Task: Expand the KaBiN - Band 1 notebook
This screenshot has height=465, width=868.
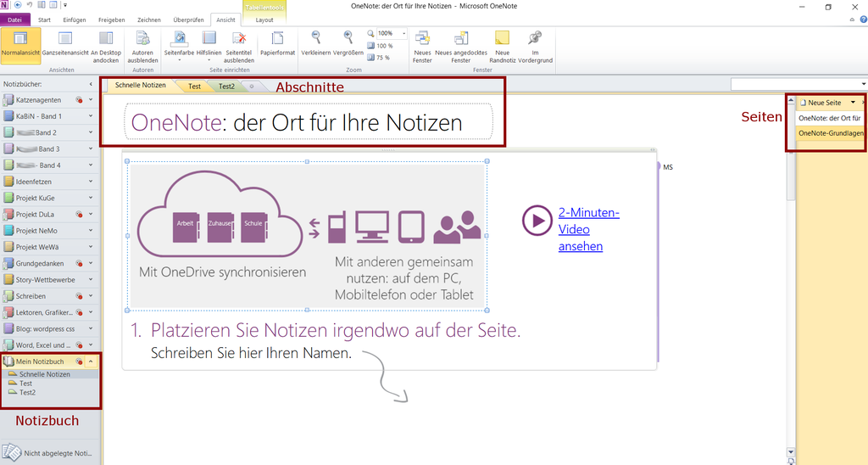Action: tap(91, 116)
